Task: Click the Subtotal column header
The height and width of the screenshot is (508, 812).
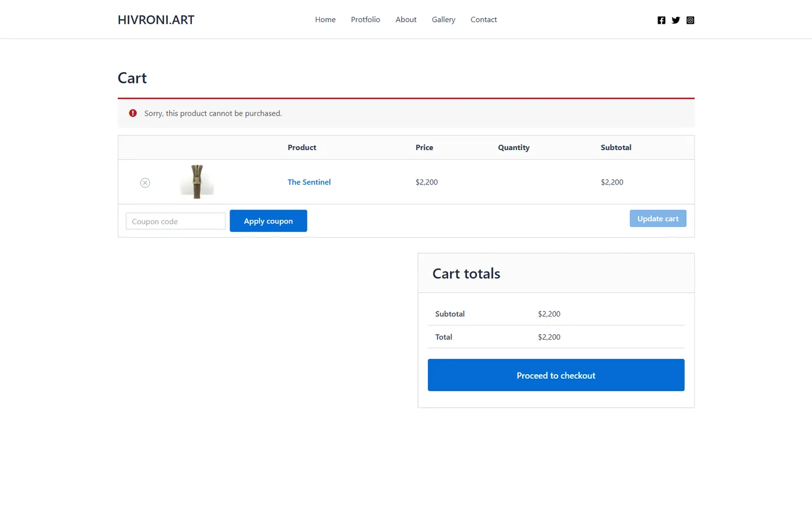Action: coord(616,148)
